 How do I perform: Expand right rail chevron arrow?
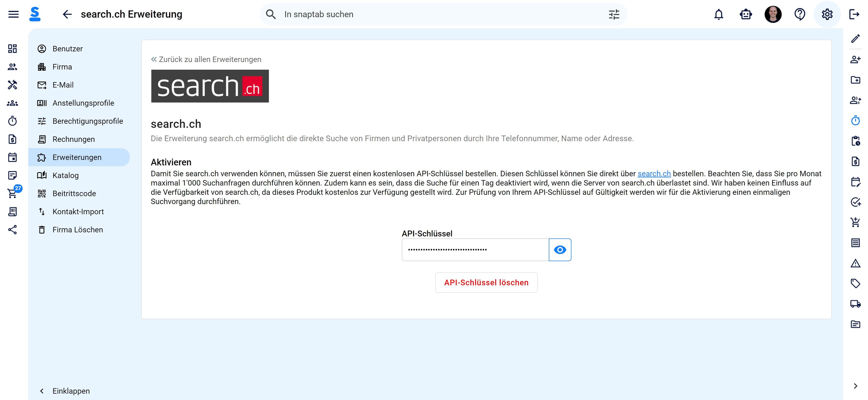pos(855,386)
